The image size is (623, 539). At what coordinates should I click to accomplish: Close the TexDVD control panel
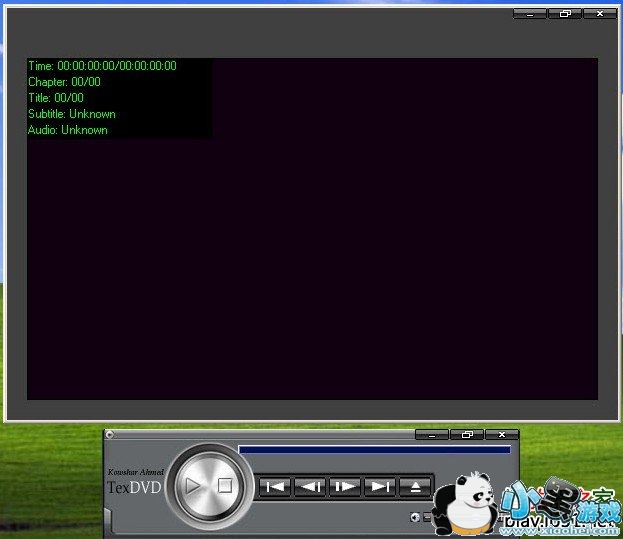coord(502,435)
